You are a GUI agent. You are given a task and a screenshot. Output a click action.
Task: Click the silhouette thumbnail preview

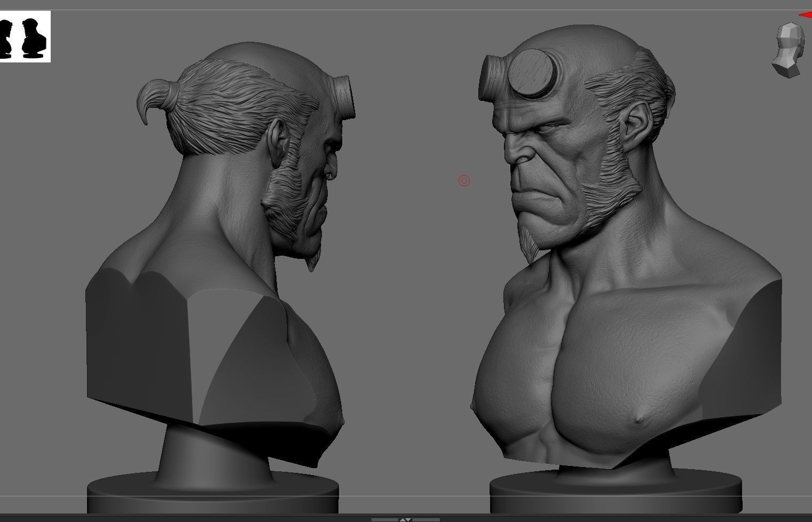pos(25,37)
